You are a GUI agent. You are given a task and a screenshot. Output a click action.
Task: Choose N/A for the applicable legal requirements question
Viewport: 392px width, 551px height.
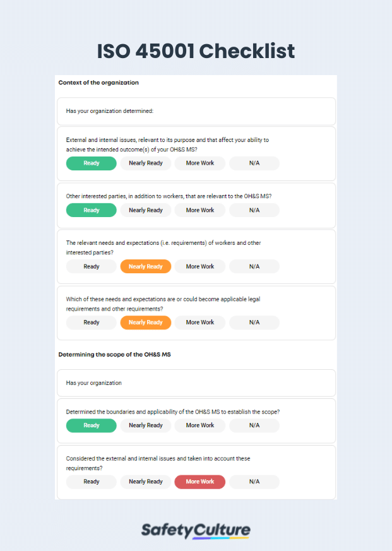[254, 323]
